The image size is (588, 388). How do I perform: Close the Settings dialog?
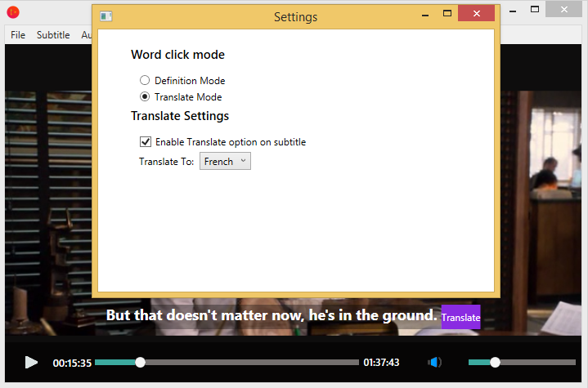[x=476, y=14]
